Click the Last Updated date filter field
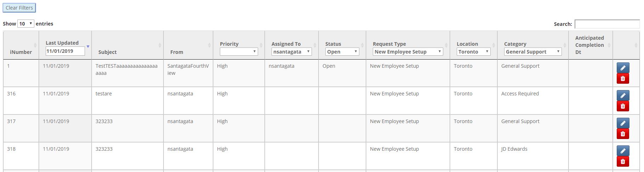The width and height of the screenshot is (644, 172). point(65,51)
